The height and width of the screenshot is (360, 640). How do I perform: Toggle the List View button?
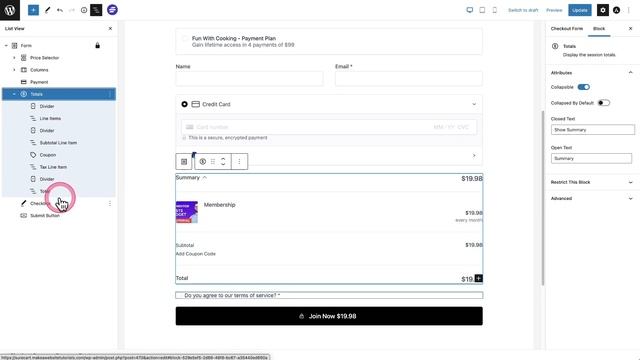click(x=96, y=10)
